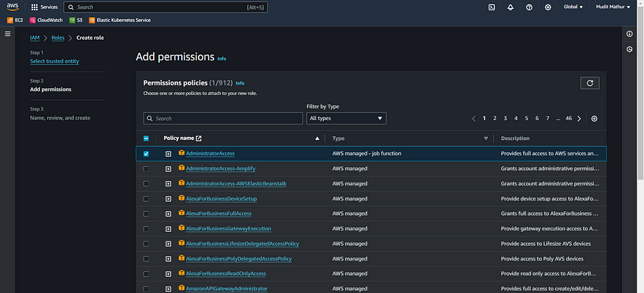Click 'Provide access to Lifesize AVS devices' text
The image size is (644, 293).
546,244
